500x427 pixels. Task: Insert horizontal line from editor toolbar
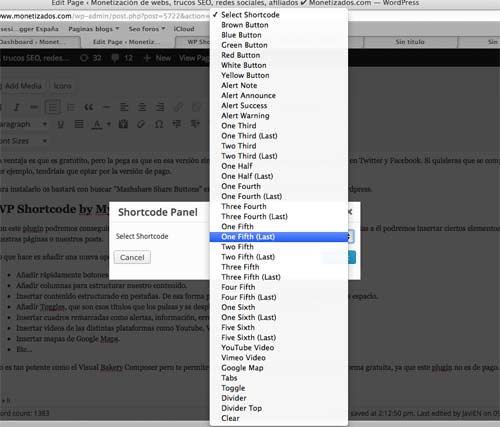106,107
